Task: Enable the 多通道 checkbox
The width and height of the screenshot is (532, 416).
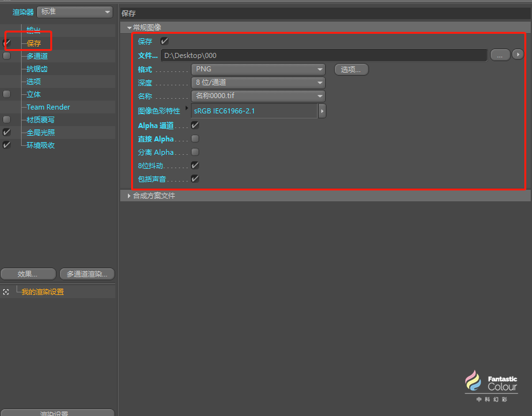Action: click(6, 55)
